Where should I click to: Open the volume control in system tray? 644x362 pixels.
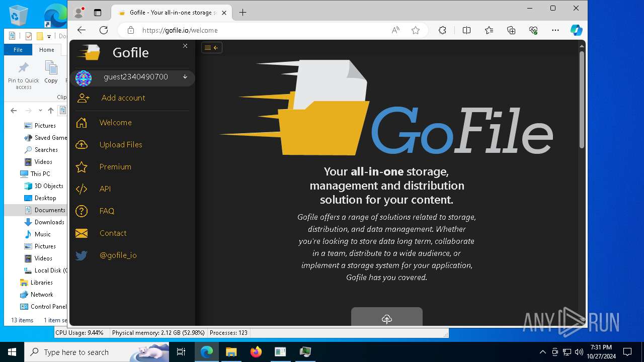(x=579, y=352)
